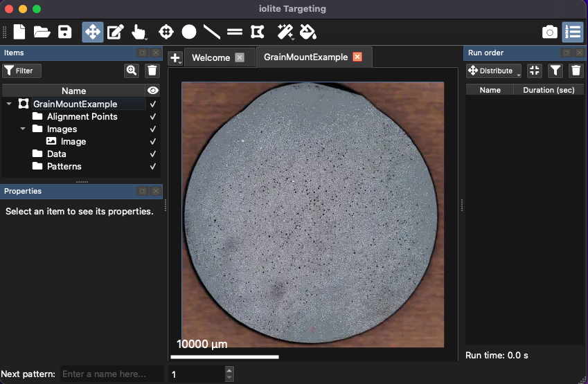Float the Items panel with its undock icon
The height and width of the screenshot is (384, 588).
pos(143,53)
